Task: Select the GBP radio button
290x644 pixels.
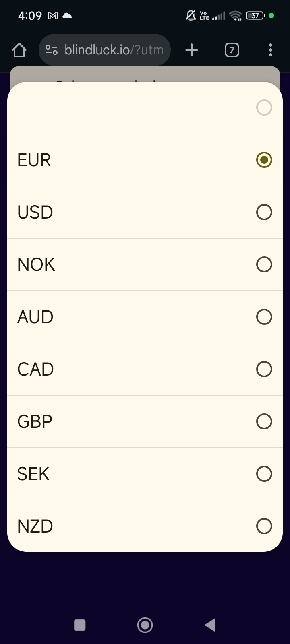Action: (x=264, y=421)
